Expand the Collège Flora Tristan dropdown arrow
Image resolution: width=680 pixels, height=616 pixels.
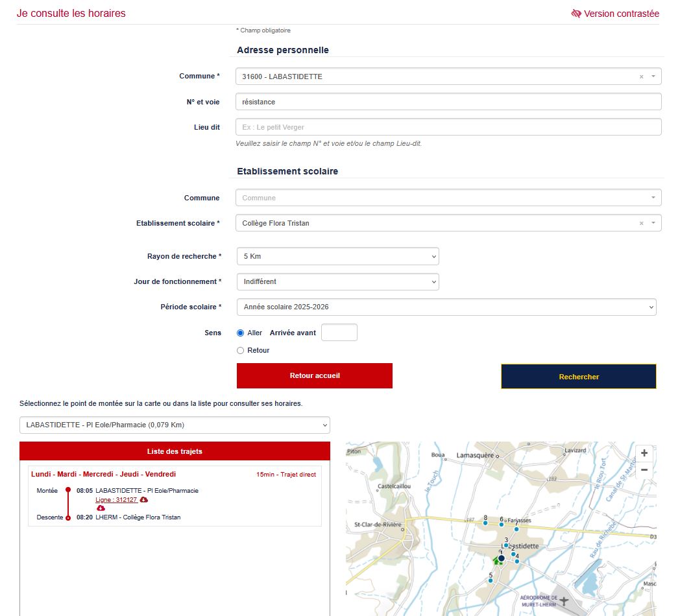[653, 223]
